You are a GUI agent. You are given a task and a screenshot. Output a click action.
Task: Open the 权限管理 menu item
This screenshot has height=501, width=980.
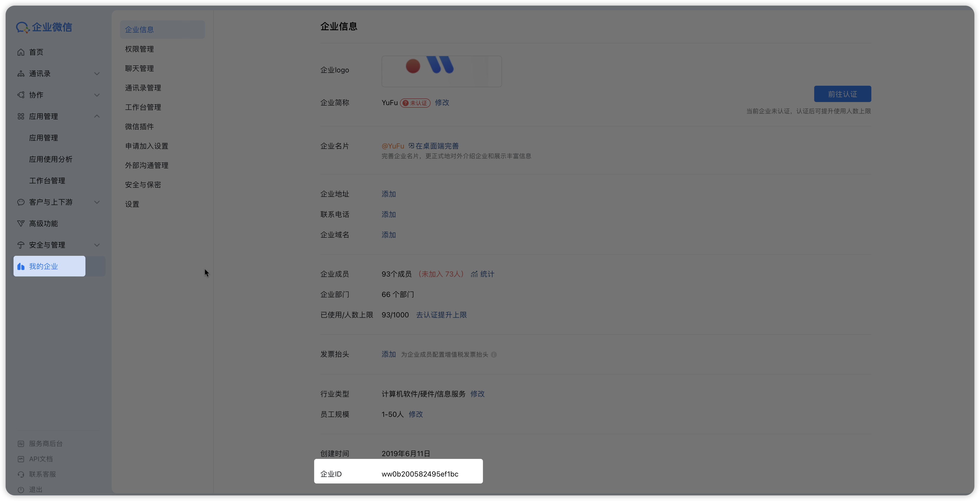point(140,49)
